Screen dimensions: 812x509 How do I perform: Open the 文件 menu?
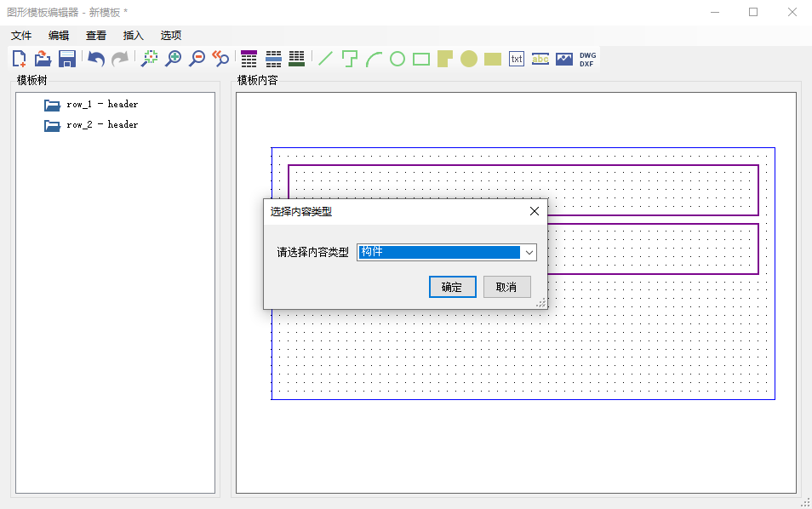coord(21,35)
